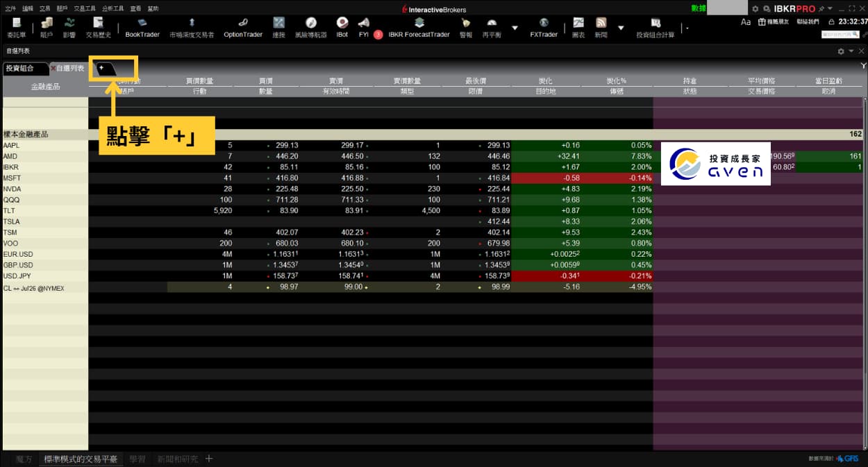Switch to the 學習 tab at the bottom
This screenshot has height=467, width=868.
137,459
